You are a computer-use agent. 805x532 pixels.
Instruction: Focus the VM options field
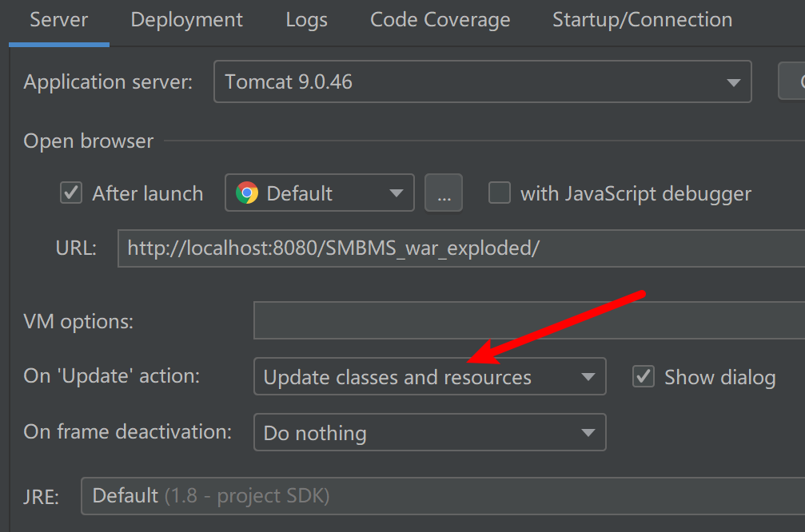pyautogui.click(x=529, y=320)
